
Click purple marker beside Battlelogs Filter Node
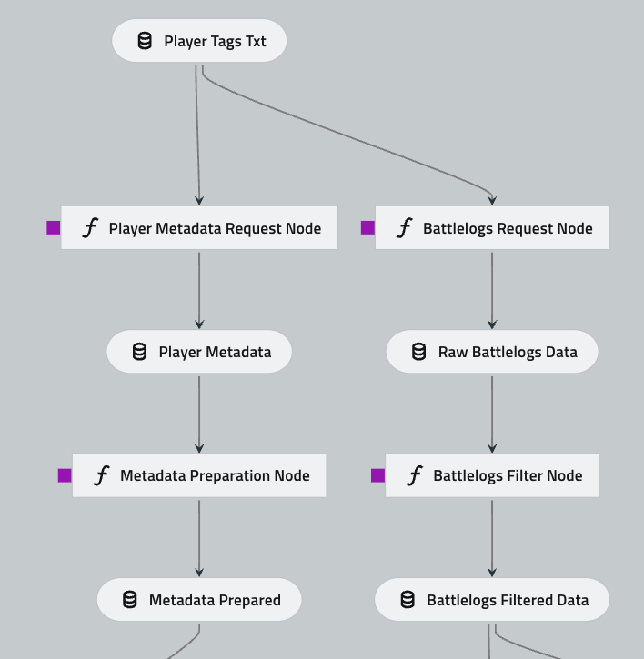click(x=378, y=475)
